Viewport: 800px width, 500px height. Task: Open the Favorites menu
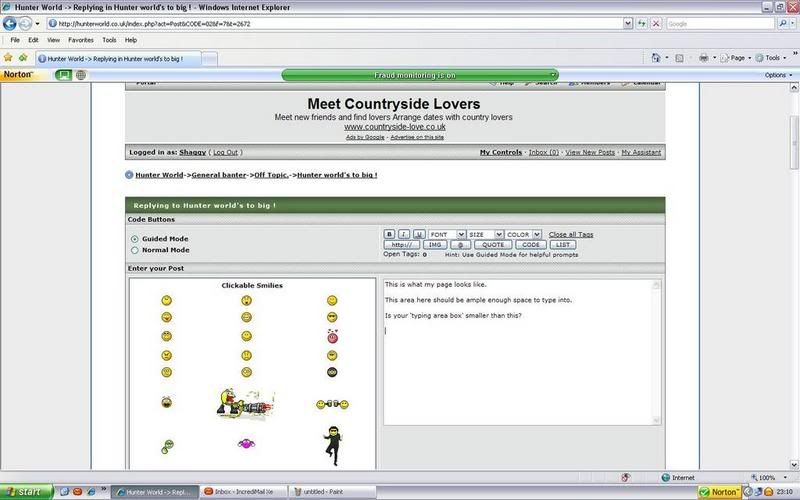click(x=81, y=40)
